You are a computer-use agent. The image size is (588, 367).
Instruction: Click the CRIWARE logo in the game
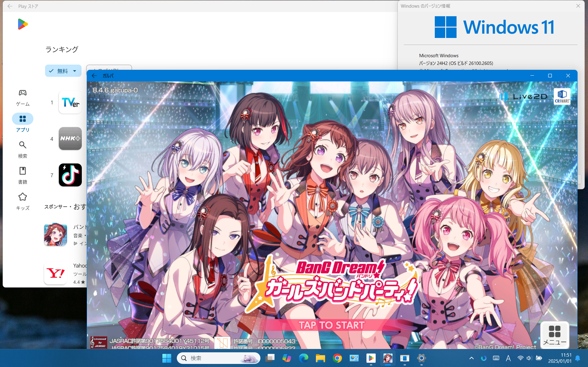(x=562, y=97)
